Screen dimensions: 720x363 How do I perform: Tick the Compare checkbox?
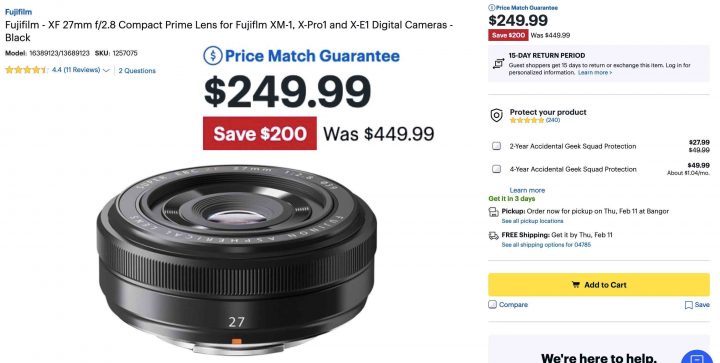tap(492, 305)
